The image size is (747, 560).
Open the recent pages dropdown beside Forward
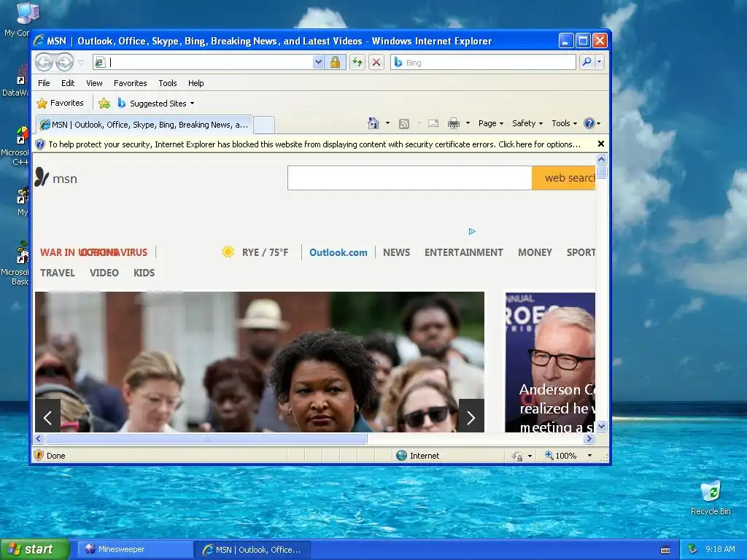point(80,62)
